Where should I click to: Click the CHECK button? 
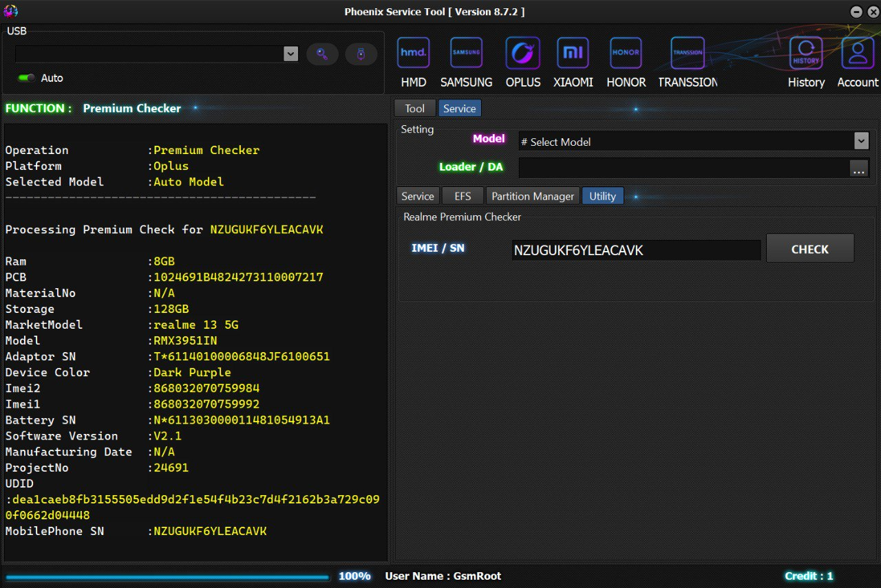tap(810, 248)
